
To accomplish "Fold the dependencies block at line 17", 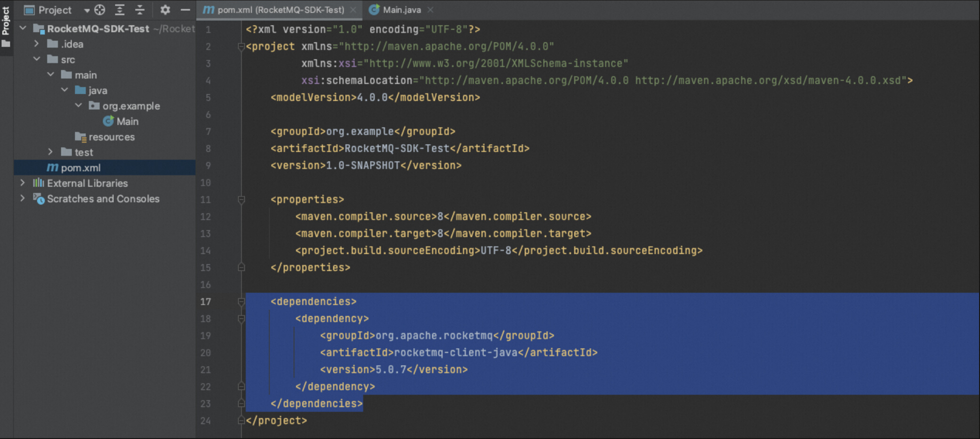I will click(241, 301).
